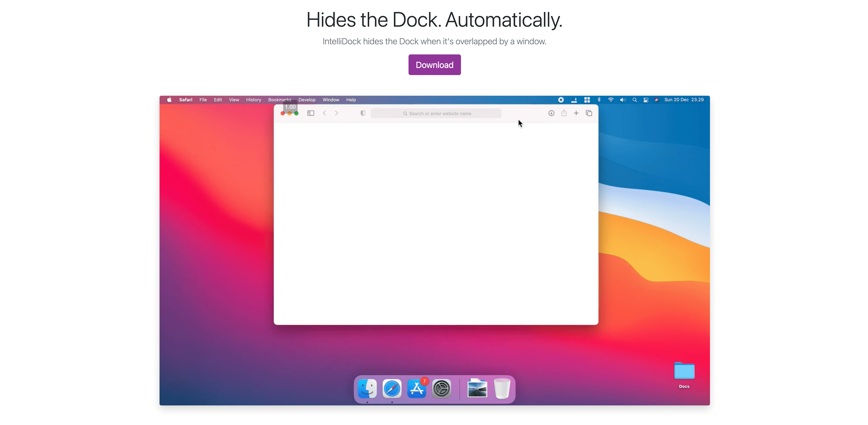Open the Bookmarks menu

(x=280, y=100)
